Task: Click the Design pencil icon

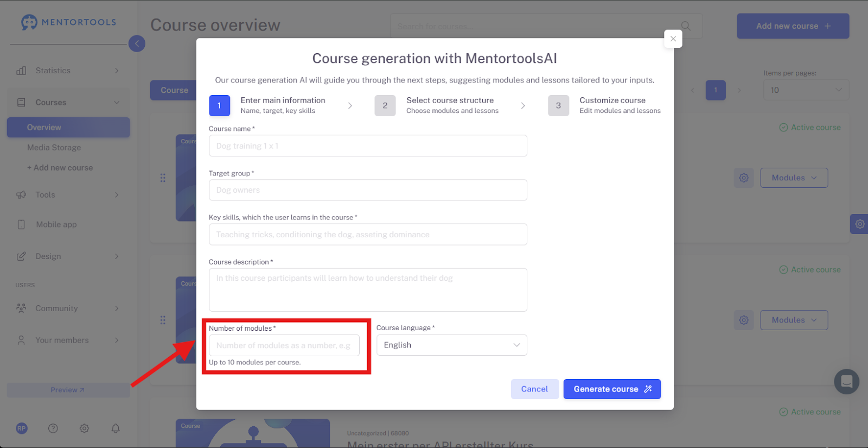Action: 21,256
